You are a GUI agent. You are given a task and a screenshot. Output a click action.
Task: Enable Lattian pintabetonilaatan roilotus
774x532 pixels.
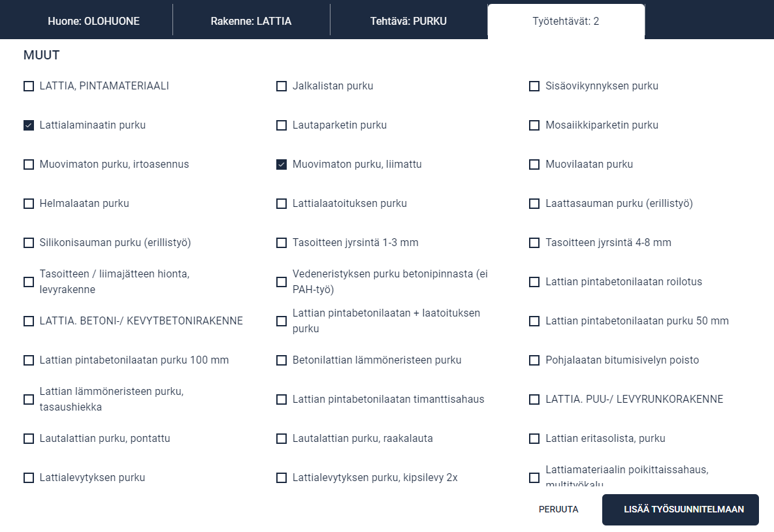(x=534, y=282)
